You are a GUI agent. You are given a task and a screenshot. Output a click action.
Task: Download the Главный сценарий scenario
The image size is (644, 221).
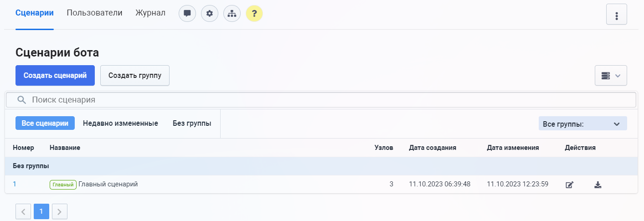click(x=598, y=185)
